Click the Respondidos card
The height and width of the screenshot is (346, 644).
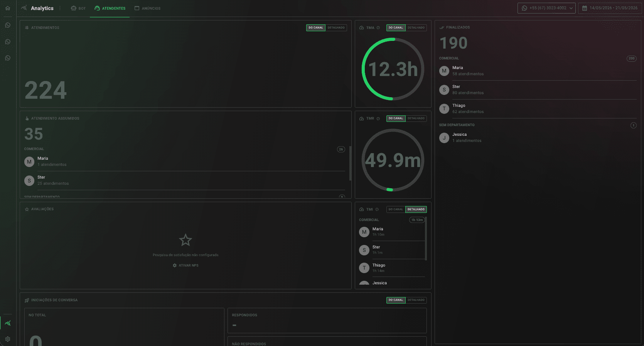(327, 321)
